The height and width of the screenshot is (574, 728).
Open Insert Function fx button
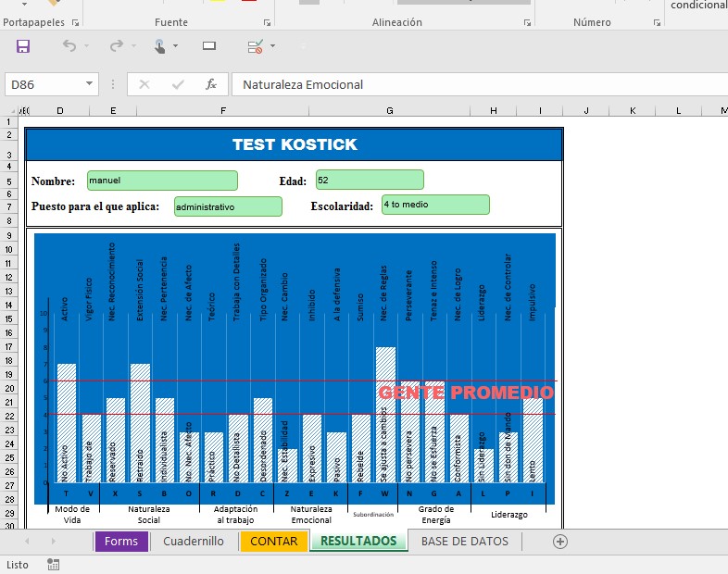211,84
